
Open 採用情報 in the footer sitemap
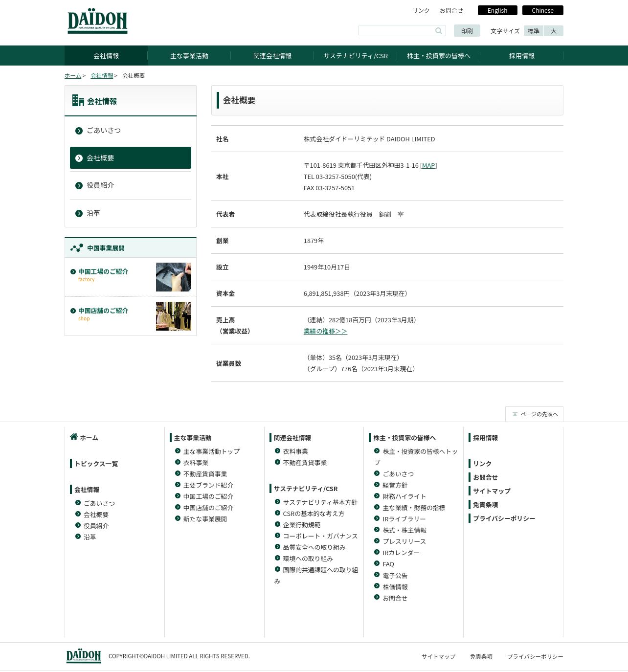pyautogui.click(x=485, y=438)
